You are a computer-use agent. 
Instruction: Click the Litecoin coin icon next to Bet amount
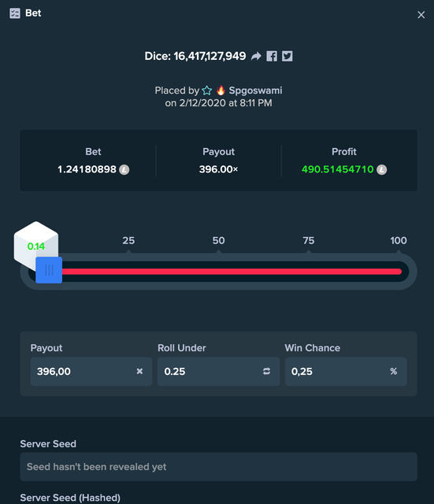pos(124,169)
